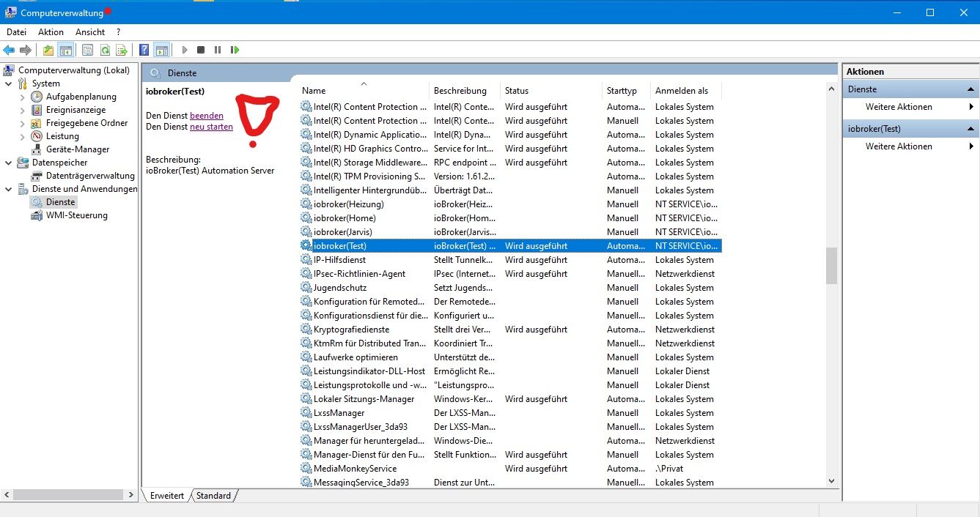Select Intel(R) HD Graphics Control service
Screen dimensions: 980x517
(x=511, y=149)
